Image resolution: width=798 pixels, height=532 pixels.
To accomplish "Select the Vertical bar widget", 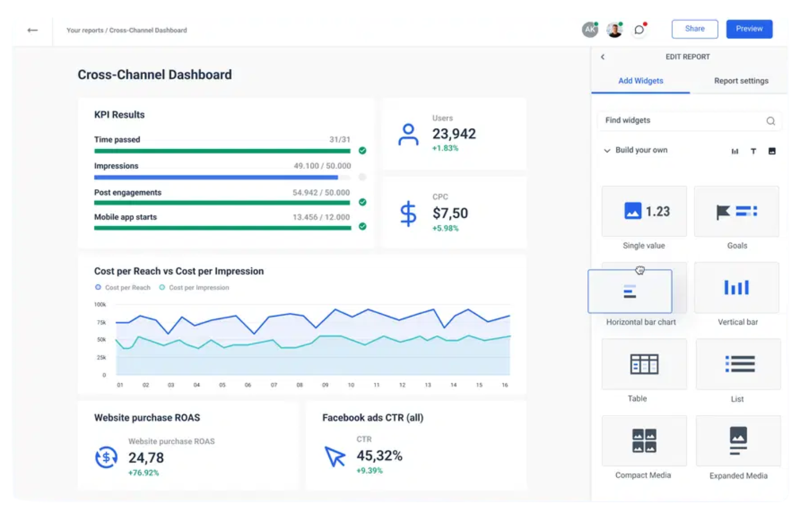I will pos(737,288).
